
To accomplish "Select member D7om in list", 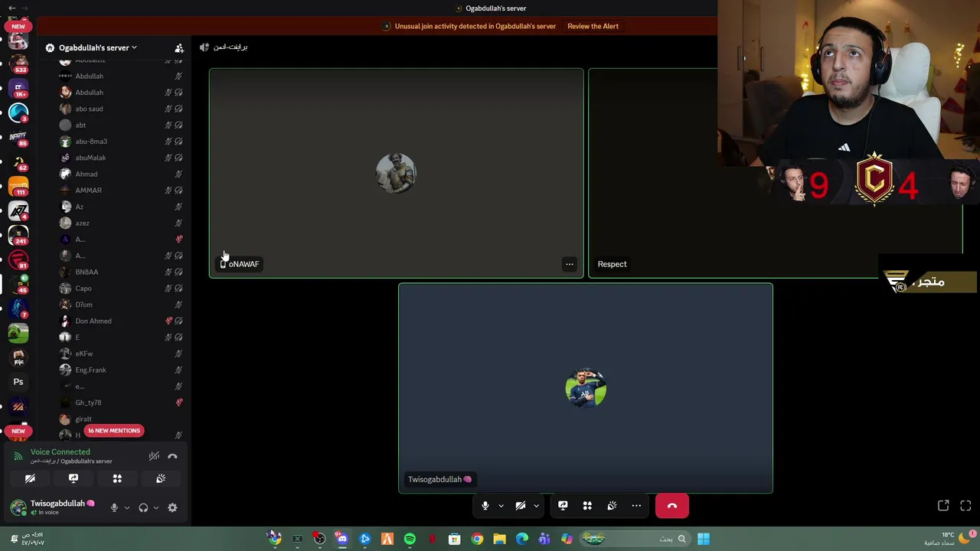I will click(x=121, y=305).
